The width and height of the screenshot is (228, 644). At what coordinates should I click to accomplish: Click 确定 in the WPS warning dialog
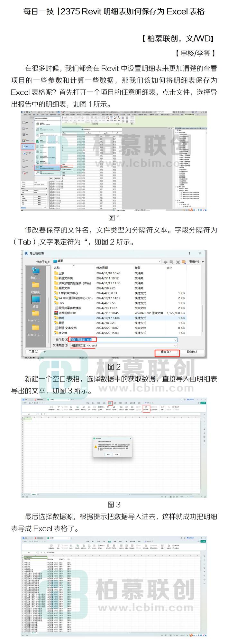point(109,454)
